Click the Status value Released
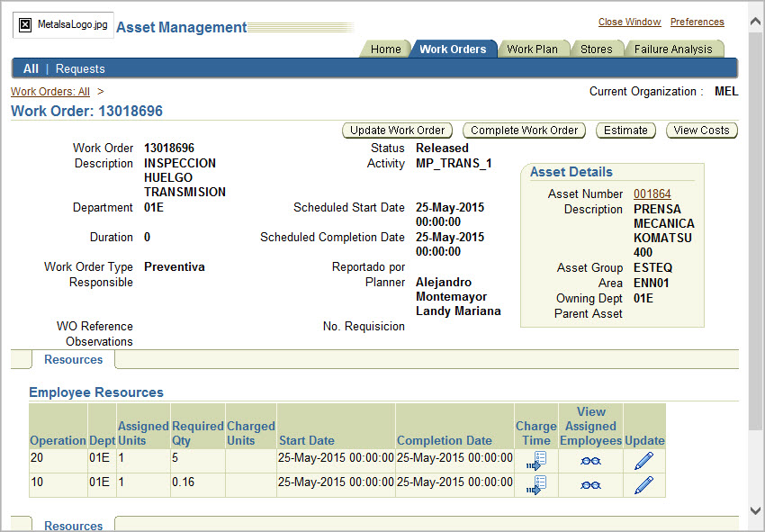This screenshot has width=765, height=532. 442,148
